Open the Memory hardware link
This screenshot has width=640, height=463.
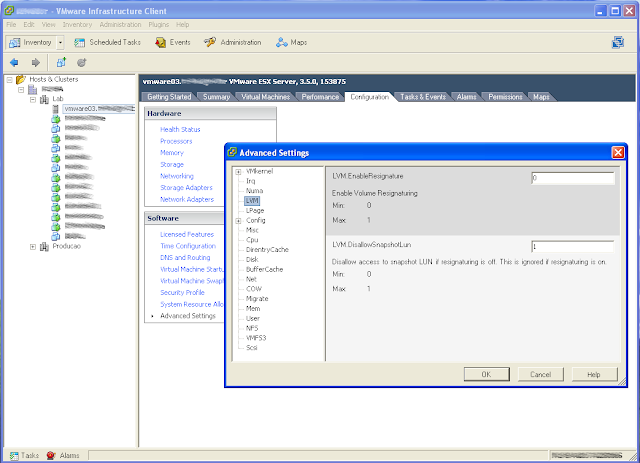(x=172, y=153)
